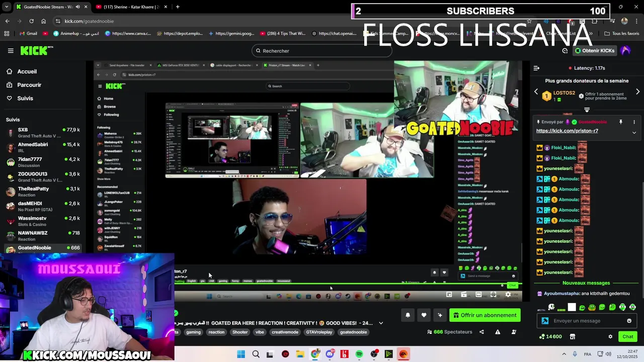
Task: Mute the GoatedNoobie Stream tab audio
Action: coord(77,7)
